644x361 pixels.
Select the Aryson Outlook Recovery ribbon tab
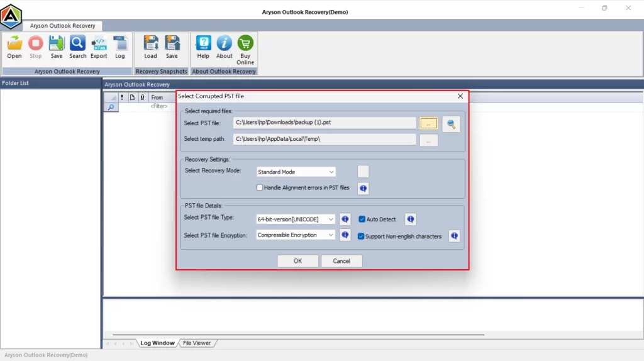point(62,25)
